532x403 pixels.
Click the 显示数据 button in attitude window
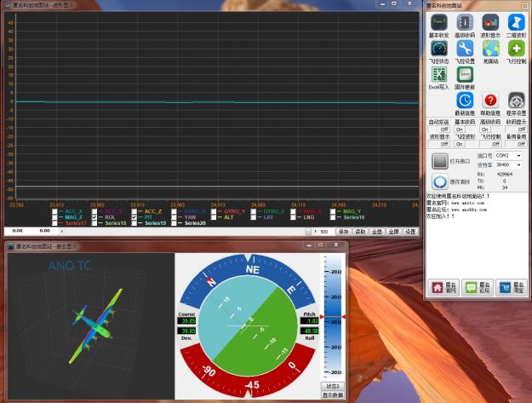pyautogui.click(x=333, y=395)
